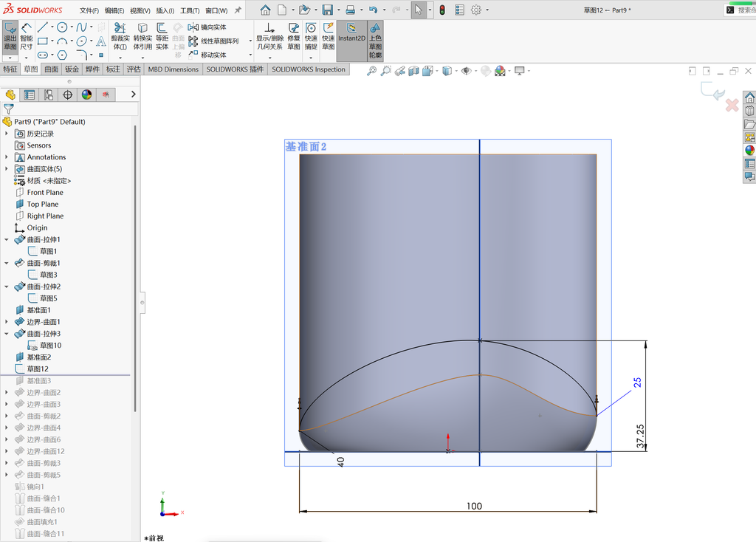This screenshot has height=542, width=756.
Task: Collapse the 曲面-拉伸1 feature
Action: click(x=6, y=239)
